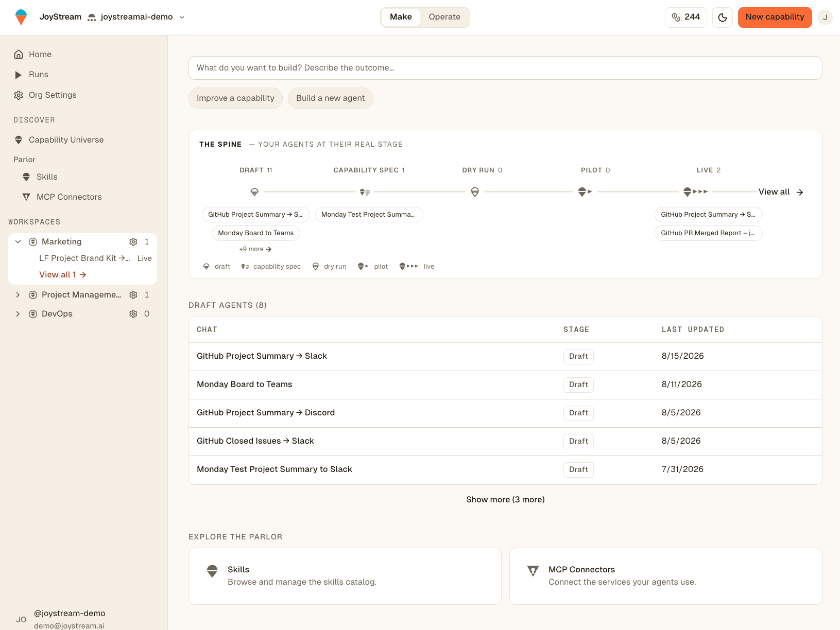Click Show more (3 more)

point(505,500)
